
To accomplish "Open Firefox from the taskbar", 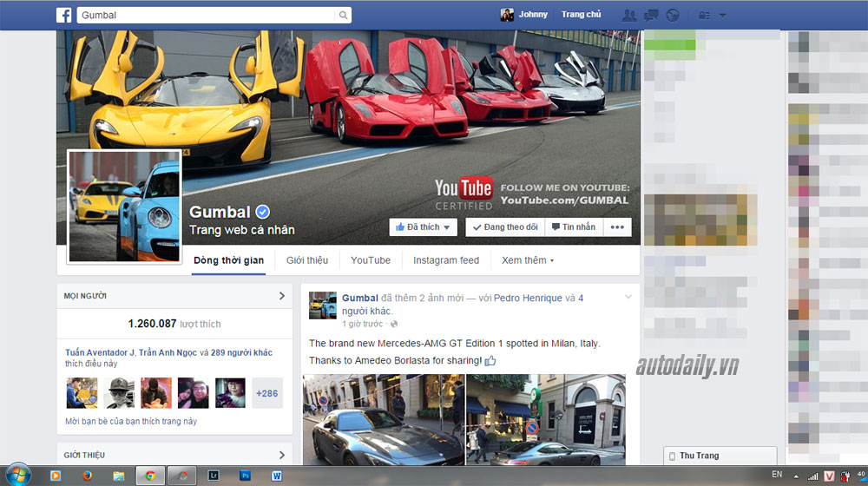I will [87, 476].
